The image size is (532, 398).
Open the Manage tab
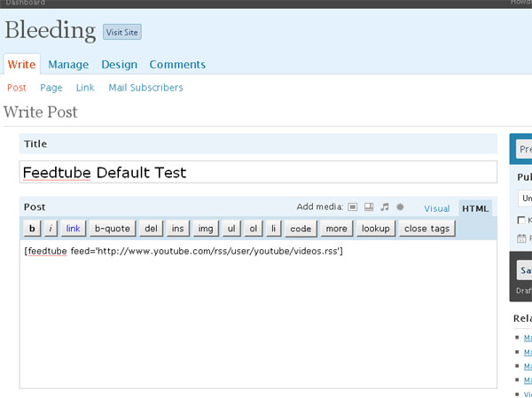68,64
